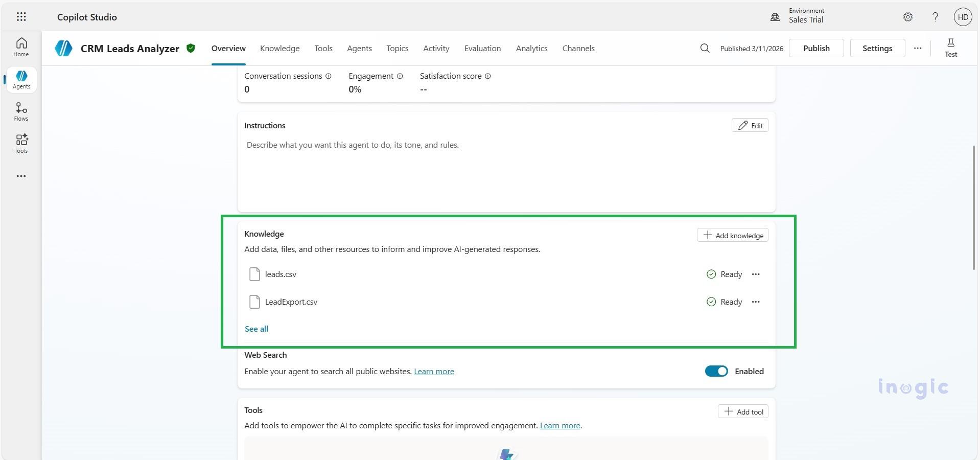
Task: Open the Microsoft app launcher waffle icon
Action: (21, 16)
